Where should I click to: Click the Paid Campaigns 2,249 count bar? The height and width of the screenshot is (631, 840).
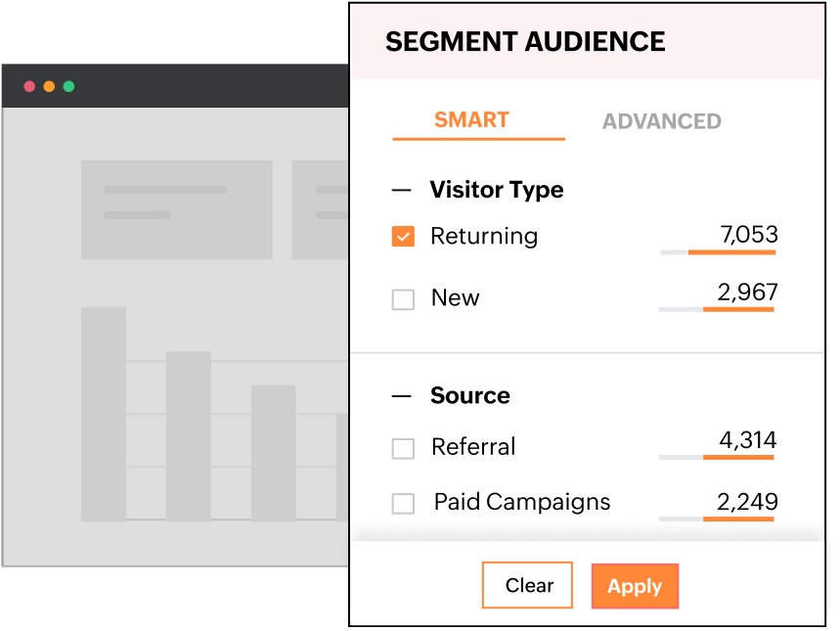[716, 518]
